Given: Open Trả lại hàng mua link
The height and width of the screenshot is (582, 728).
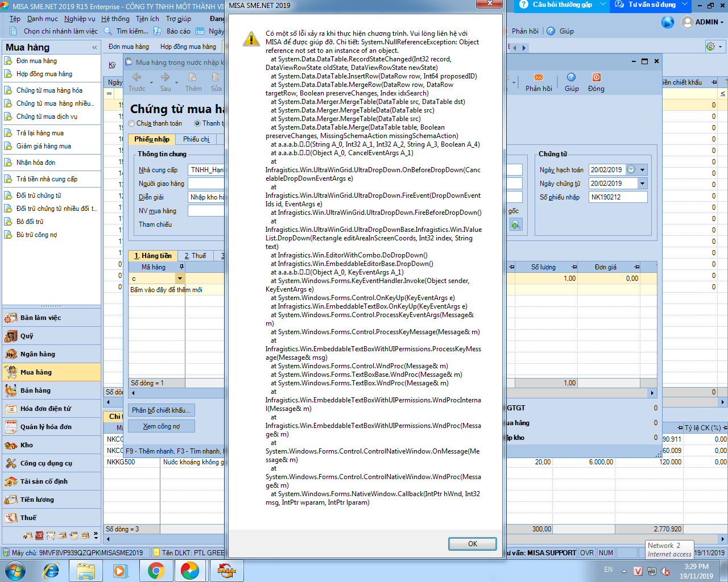Looking at the screenshot, I should click(x=40, y=133).
